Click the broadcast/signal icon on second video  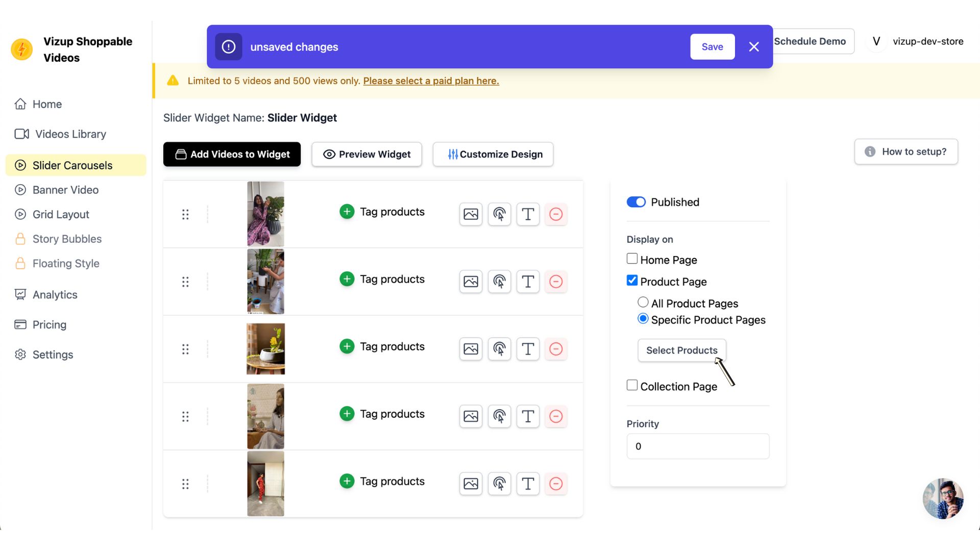[499, 281]
